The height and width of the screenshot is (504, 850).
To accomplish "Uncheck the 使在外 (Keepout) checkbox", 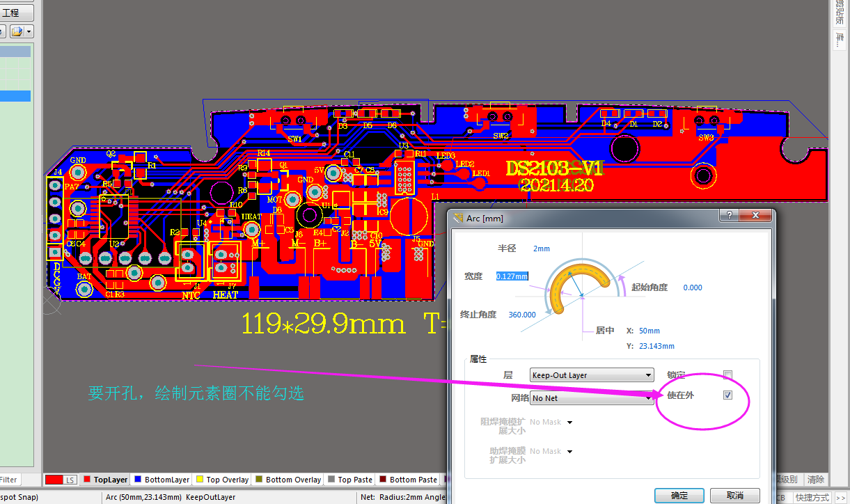I will [x=727, y=395].
